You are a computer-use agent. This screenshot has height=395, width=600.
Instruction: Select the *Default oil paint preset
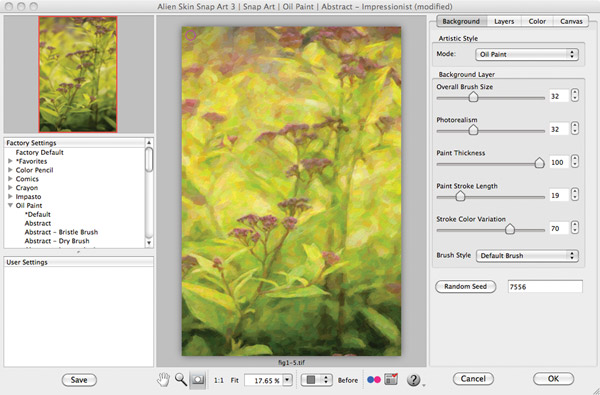tap(38, 214)
